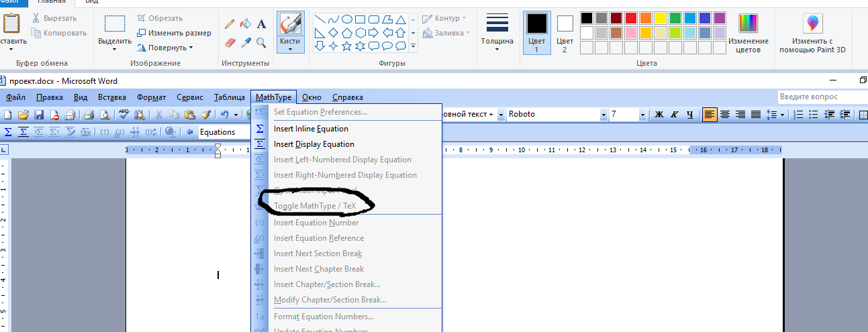Click the Кисти brush icon
Image resolution: width=868 pixels, height=332 pixels.
(290, 24)
